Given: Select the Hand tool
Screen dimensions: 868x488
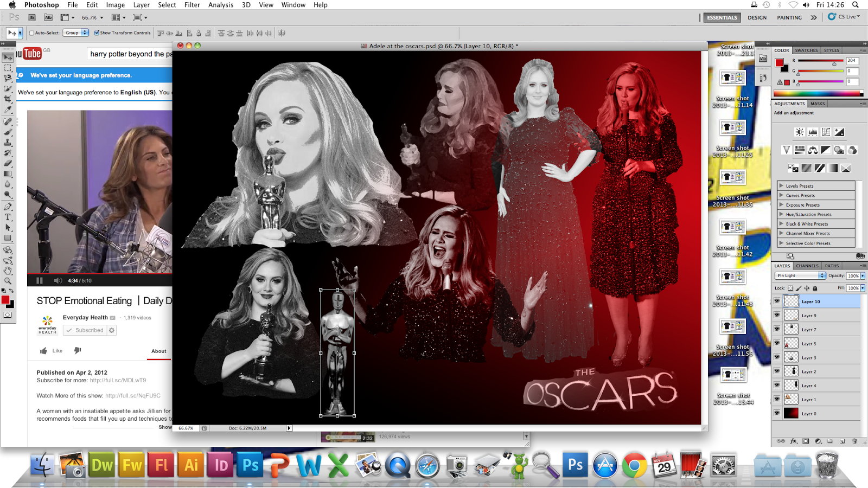Looking at the screenshot, I should [8, 271].
